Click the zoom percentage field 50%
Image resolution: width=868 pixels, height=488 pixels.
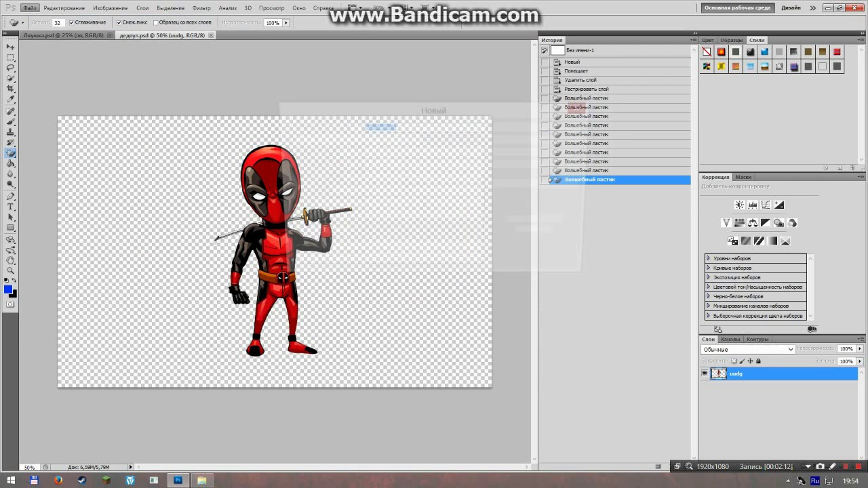point(30,467)
